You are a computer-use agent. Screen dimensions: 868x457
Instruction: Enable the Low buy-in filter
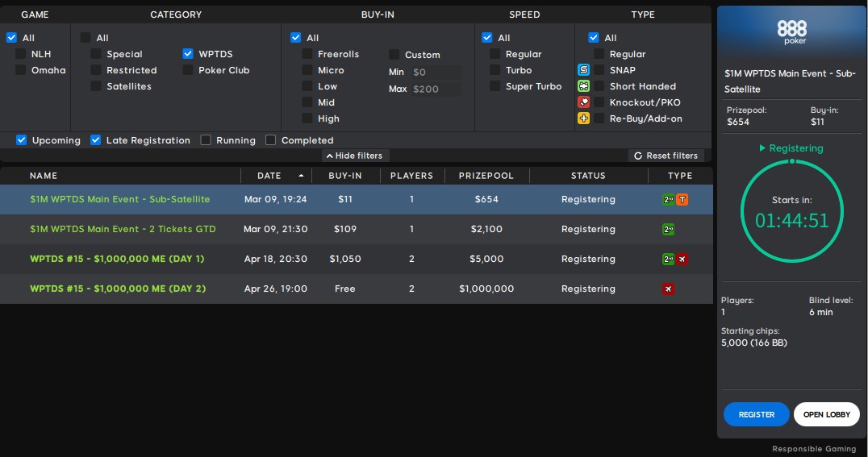(307, 85)
